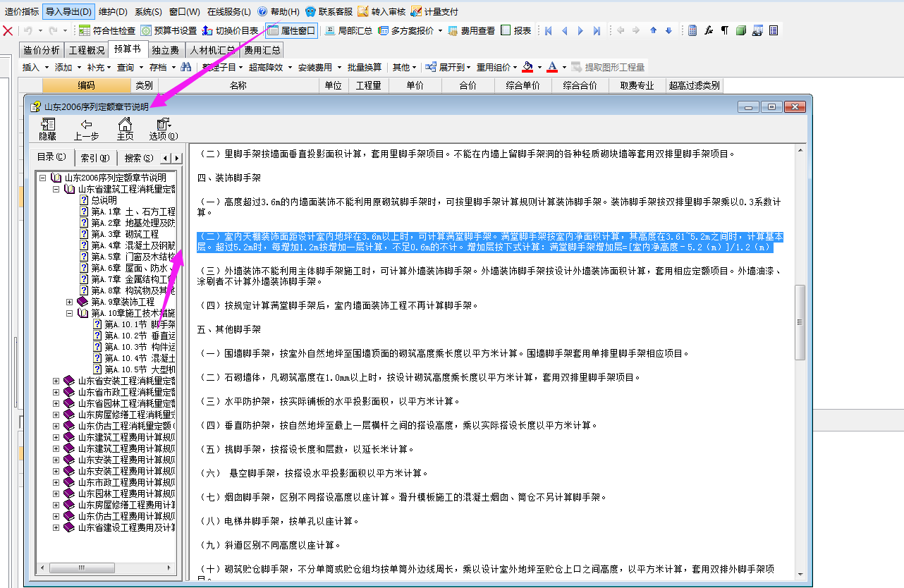Switch to the 费用汇总 tab

[x=262, y=50]
